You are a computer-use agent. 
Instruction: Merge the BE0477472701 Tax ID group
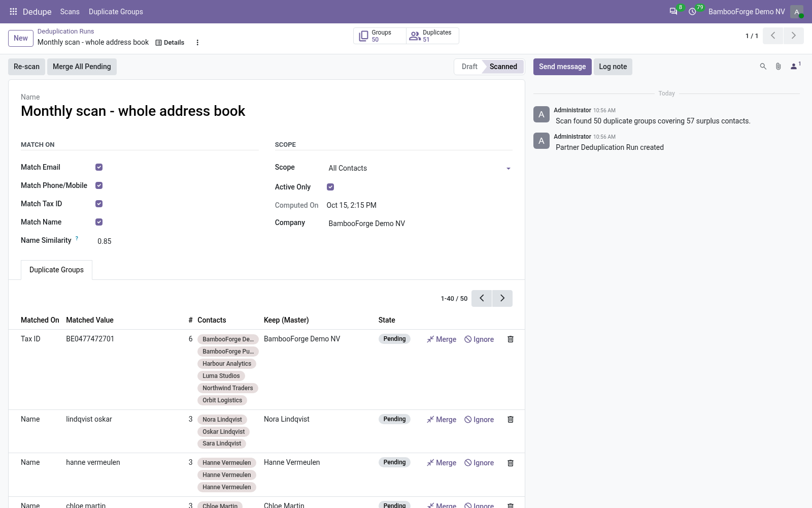click(x=442, y=339)
